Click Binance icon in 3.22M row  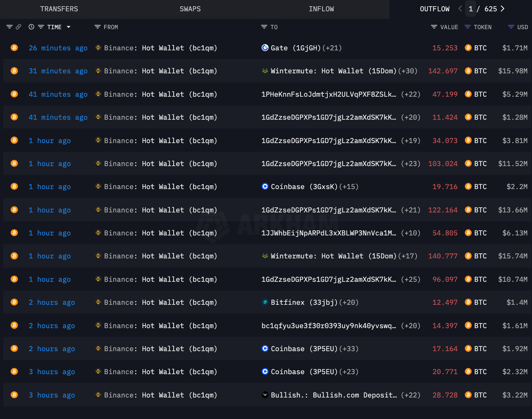[98, 395]
